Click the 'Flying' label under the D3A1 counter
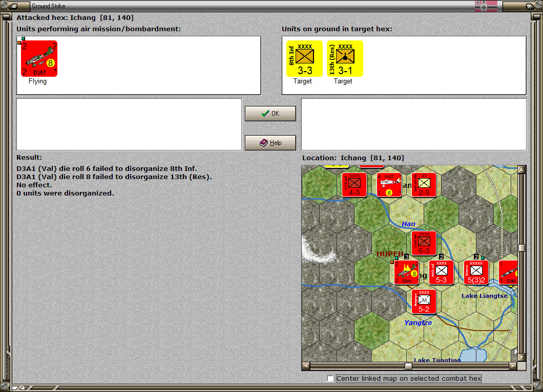543x392 pixels. [37, 81]
